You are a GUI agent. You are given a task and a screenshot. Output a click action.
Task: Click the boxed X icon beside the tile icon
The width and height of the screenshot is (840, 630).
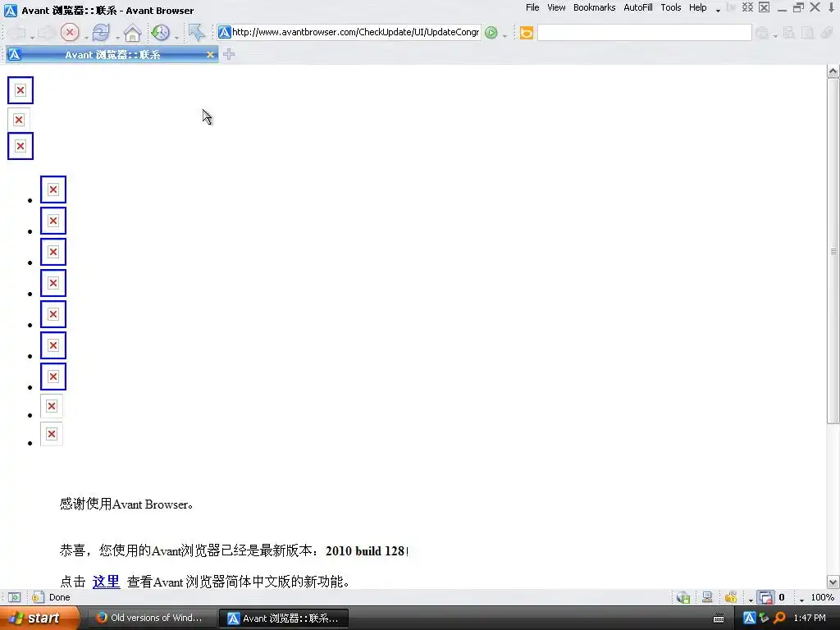765,7
